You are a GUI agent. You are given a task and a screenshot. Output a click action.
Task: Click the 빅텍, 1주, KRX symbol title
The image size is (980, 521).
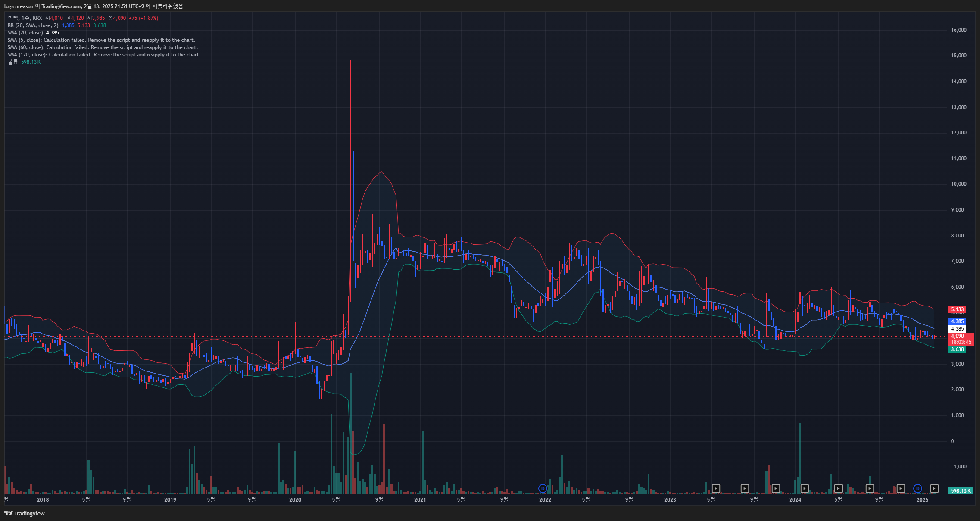[x=25, y=18]
